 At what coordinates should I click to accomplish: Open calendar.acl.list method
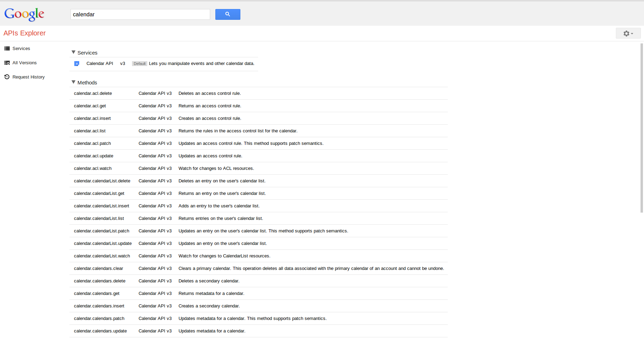pos(90,131)
